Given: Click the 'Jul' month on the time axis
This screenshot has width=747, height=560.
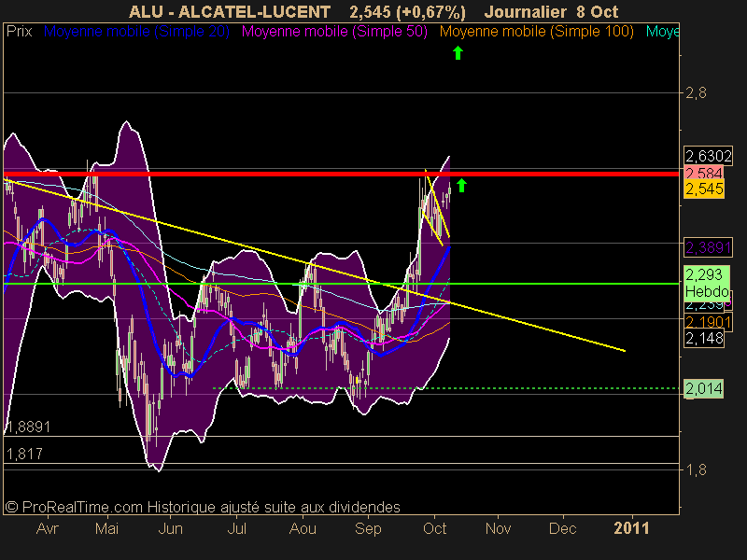Looking at the screenshot, I should coord(236,528).
